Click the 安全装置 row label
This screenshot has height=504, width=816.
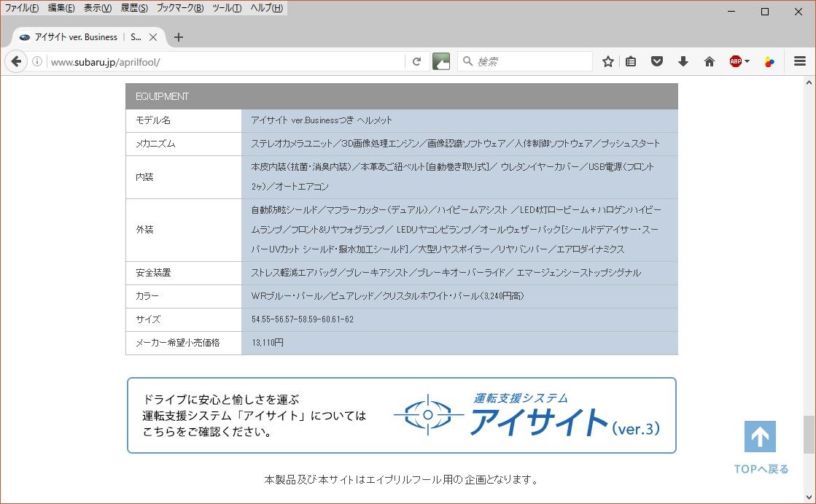(x=153, y=273)
